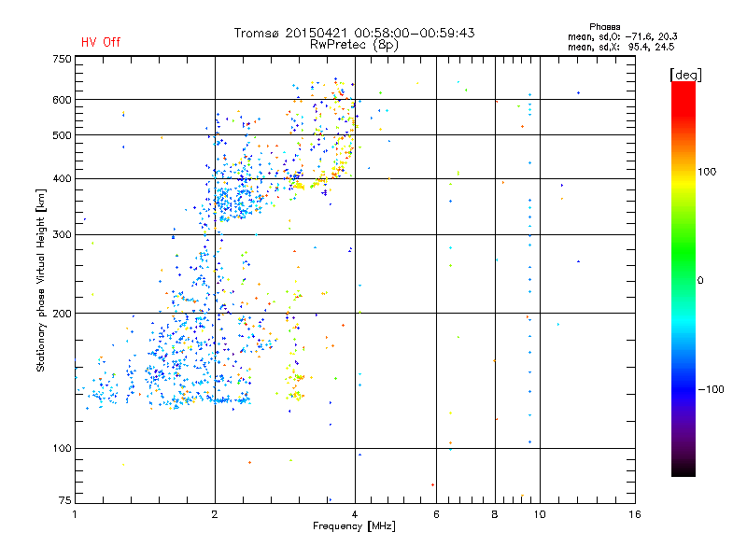The image size is (747, 560).
Task: Click the y-axis '300' tick label
Action: [x=62, y=235]
